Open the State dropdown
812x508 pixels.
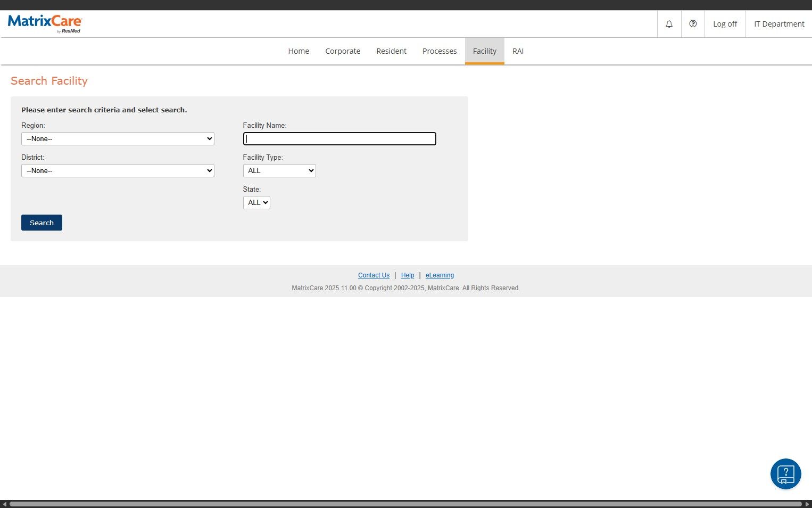click(x=256, y=202)
